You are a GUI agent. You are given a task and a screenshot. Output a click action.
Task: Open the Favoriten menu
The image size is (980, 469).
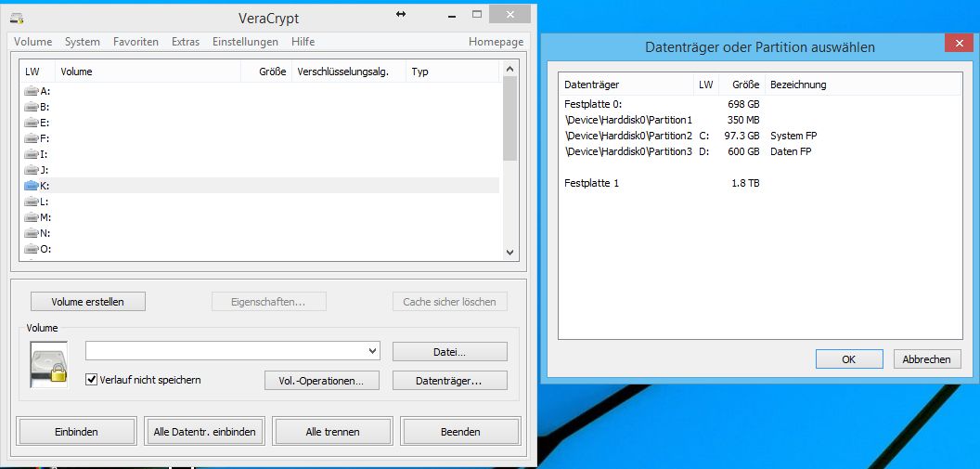coord(135,42)
